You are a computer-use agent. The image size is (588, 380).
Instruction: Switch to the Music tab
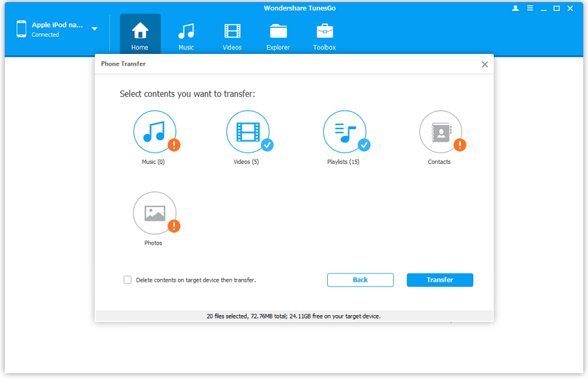coord(186,35)
